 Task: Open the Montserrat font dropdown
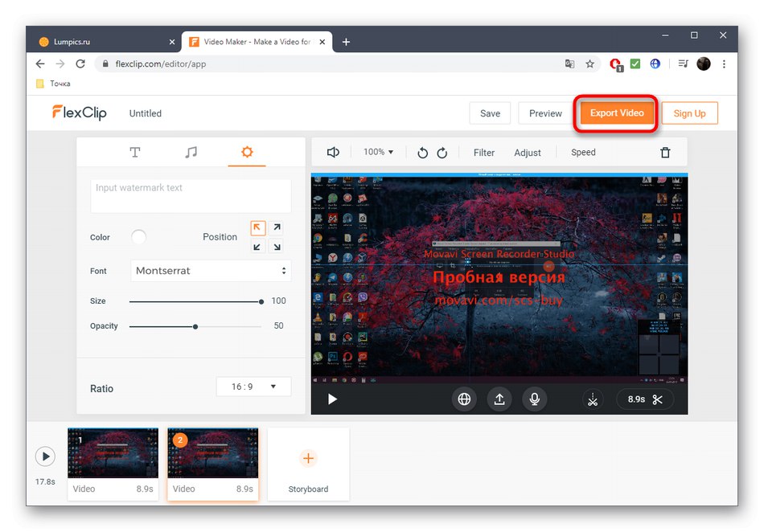pyautogui.click(x=211, y=271)
